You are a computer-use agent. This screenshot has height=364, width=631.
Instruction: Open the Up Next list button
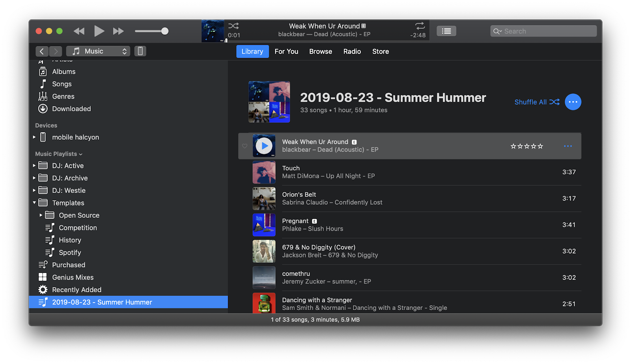point(446,31)
